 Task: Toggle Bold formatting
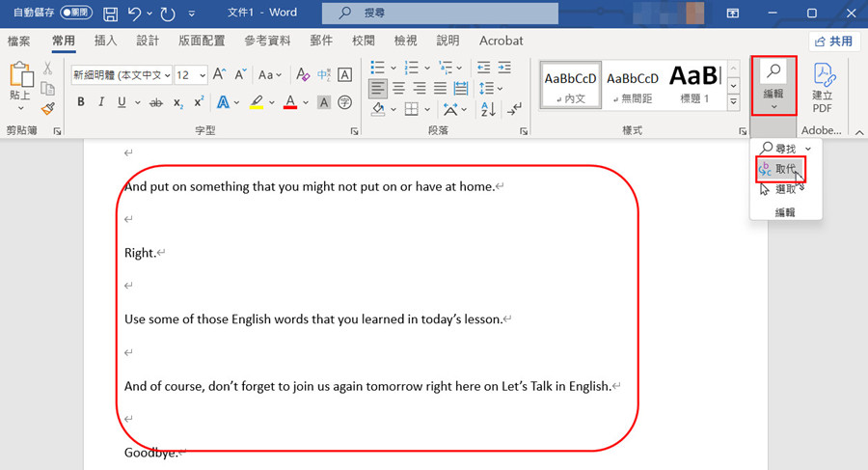81,102
